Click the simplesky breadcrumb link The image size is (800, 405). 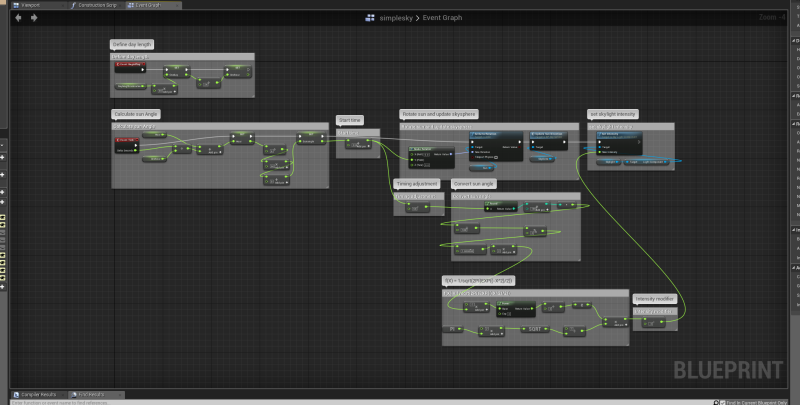pyautogui.click(x=397, y=18)
